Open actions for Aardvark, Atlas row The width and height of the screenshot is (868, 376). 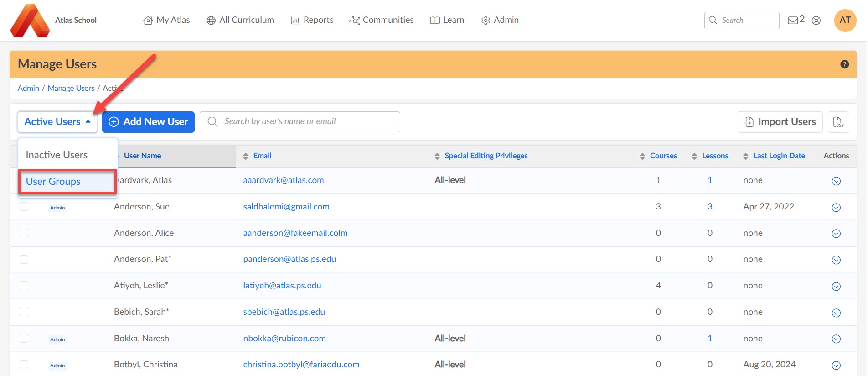pyautogui.click(x=836, y=181)
